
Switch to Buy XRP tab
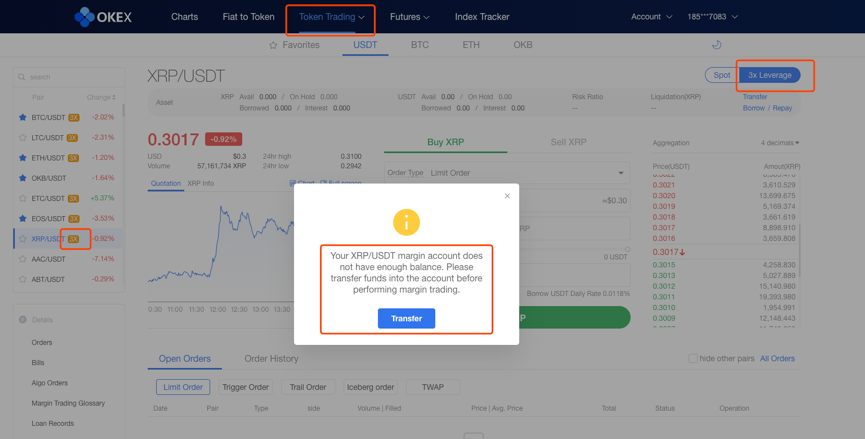point(445,142)
